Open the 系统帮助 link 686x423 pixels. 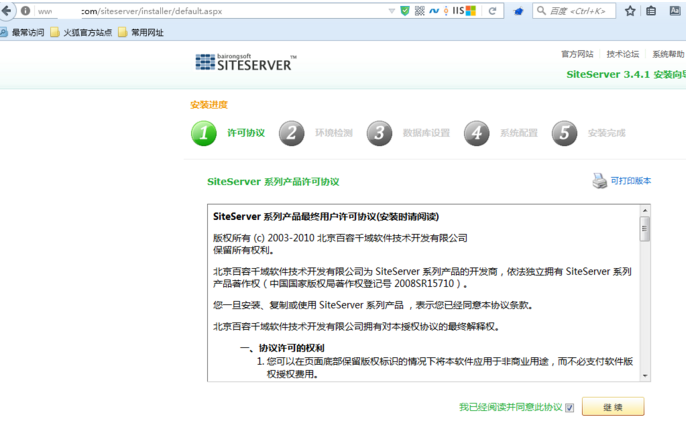pyautogui.click(x=668, y=54)
